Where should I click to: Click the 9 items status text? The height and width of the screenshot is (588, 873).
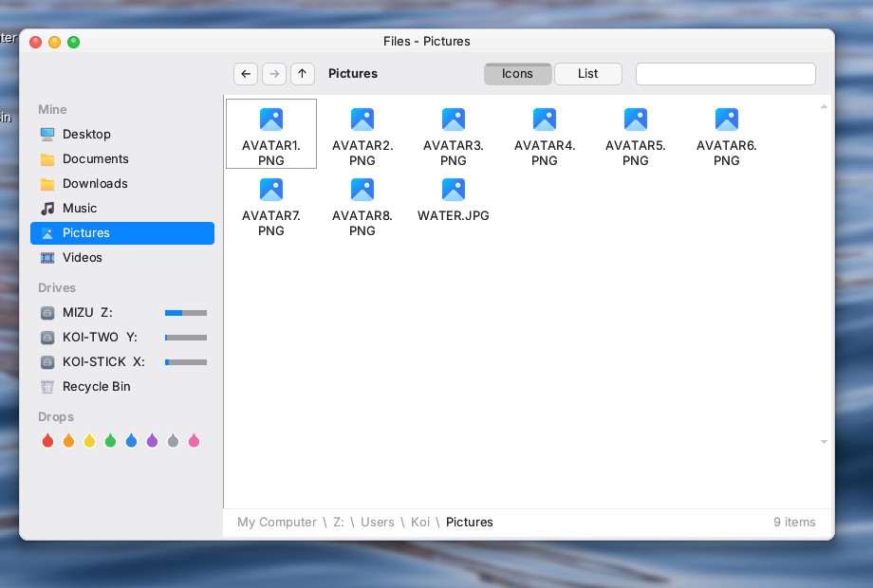794,523
